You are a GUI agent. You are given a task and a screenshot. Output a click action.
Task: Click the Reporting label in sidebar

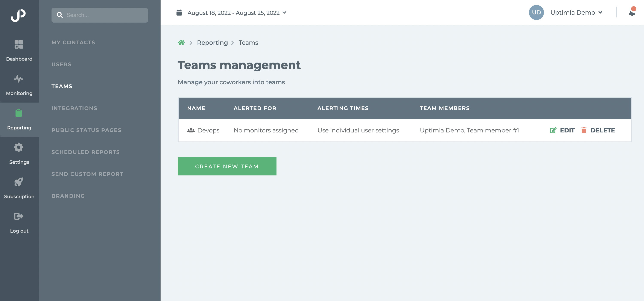(x=19, y=128)
